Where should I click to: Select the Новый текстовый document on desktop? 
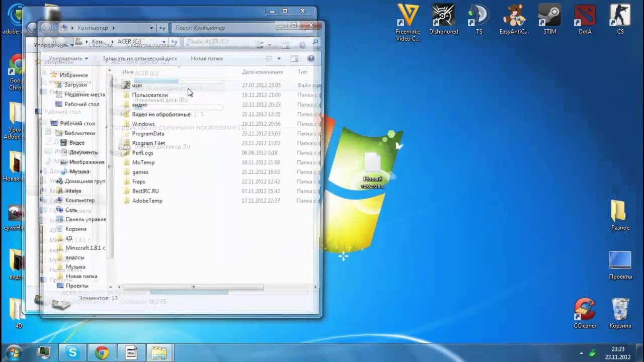tap(373, 170)
